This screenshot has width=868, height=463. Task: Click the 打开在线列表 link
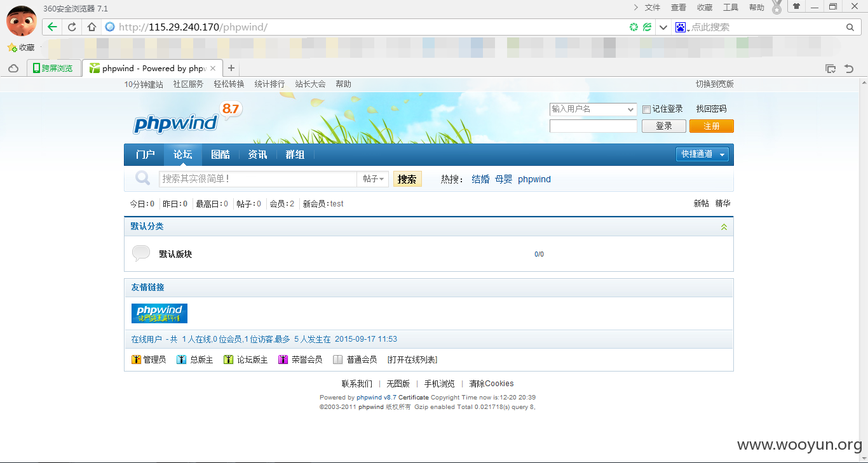(412, 359)
